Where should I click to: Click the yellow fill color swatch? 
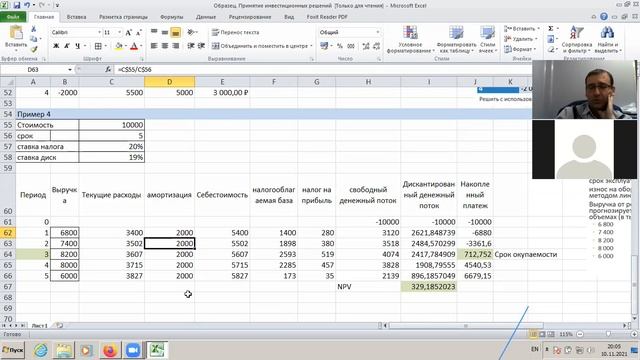point(119,47)
